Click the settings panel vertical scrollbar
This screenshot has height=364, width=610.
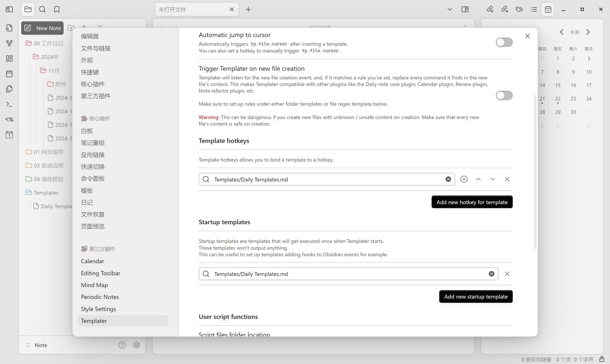pyautogui.click(x=535, y=172)
